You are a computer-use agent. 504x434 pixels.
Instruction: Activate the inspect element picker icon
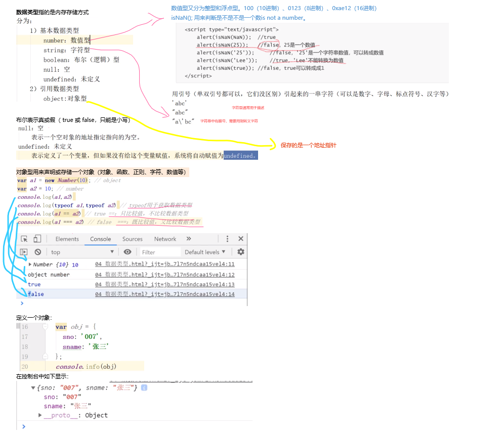(24, 239)
